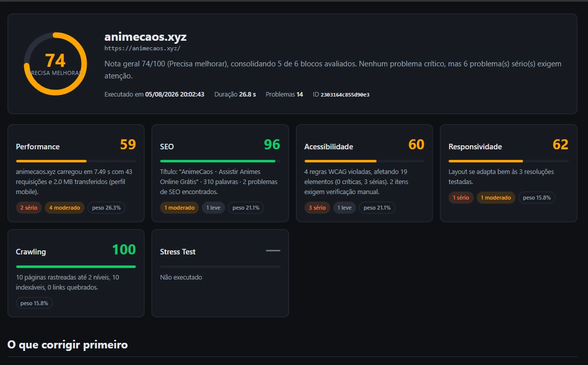Click the SEO '1 leve' badge
The width and height of the screenshot is (588, 365).
pos(213,208)
